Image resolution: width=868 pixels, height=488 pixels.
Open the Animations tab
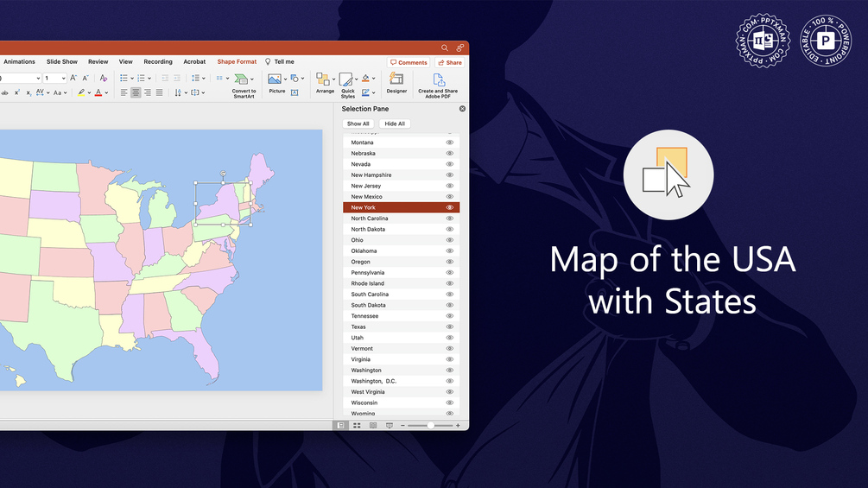click(x=19, y=62)
